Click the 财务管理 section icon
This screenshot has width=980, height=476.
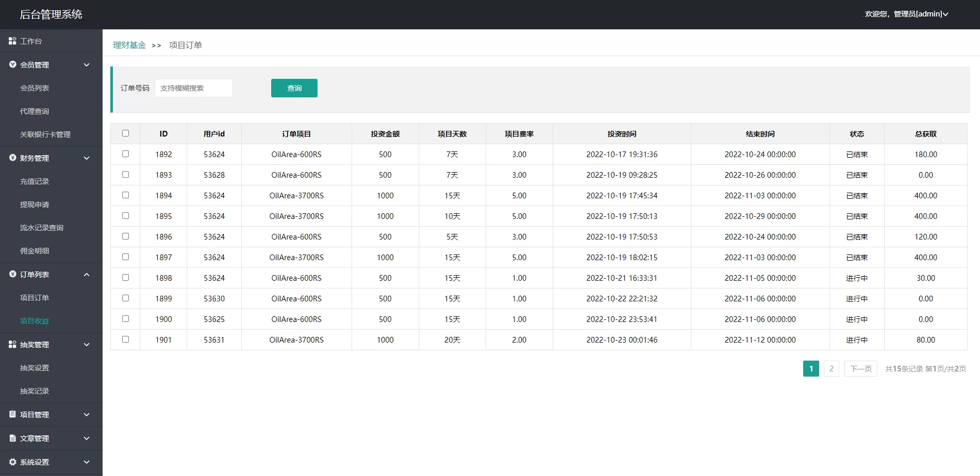coord(12,158)
